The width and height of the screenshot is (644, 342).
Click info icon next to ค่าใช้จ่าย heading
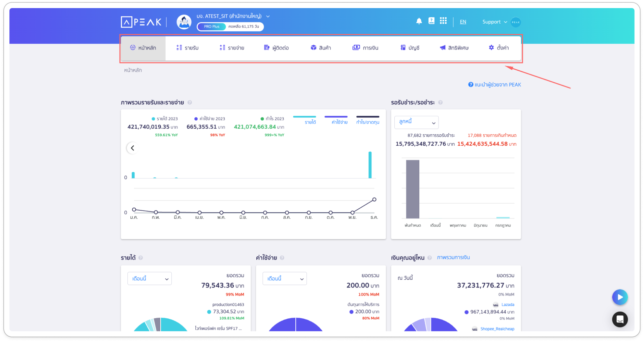(282, 258)
